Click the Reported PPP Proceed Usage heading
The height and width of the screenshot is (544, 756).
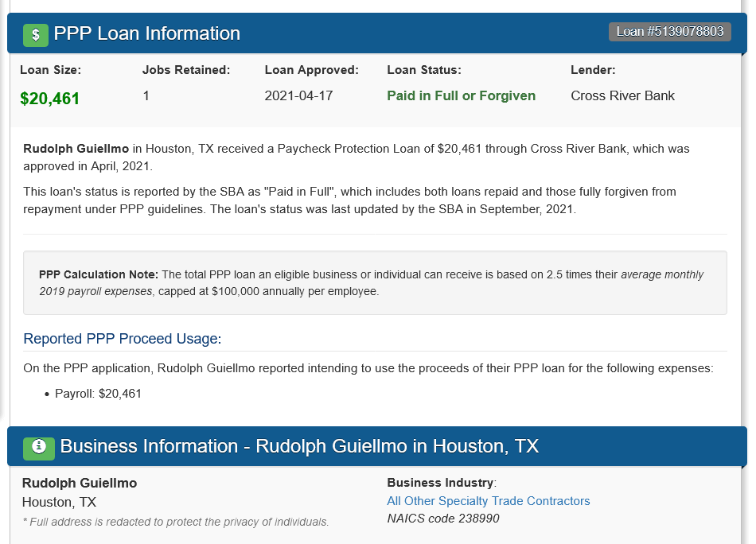[x=123, y=339]
